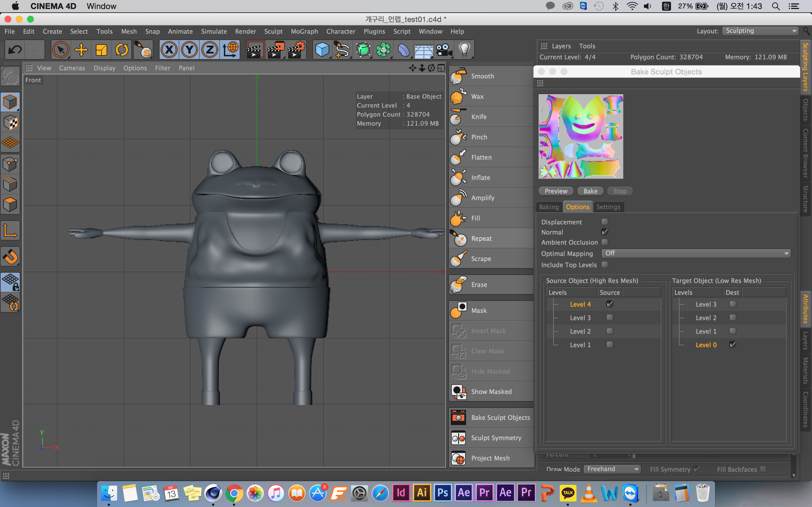The image size is (812, 507).
Task: Open the Optimal Mapping dropdown
Action: tap(696, 253)
